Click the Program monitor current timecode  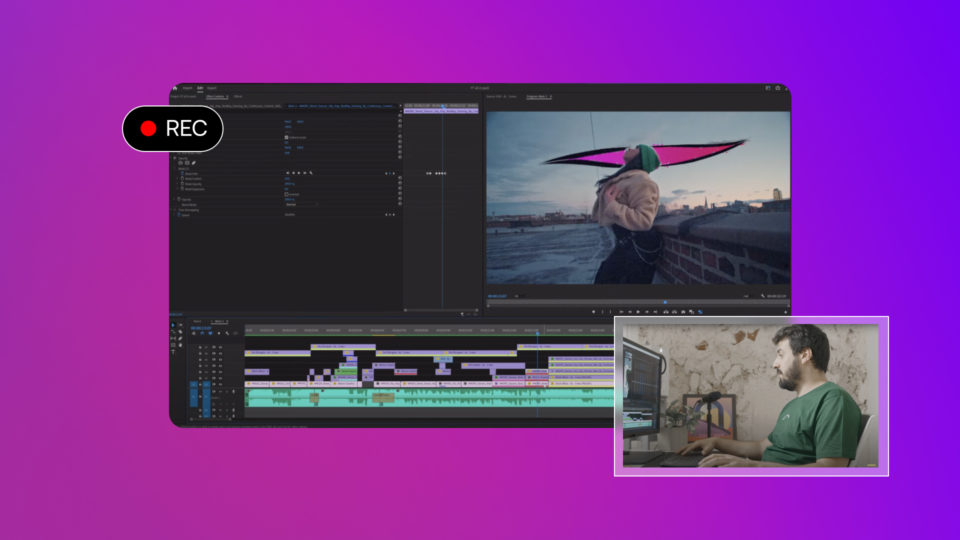(x=498, y=296)
